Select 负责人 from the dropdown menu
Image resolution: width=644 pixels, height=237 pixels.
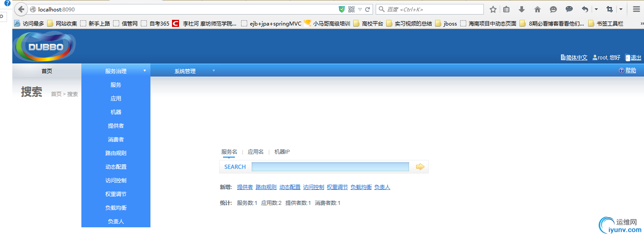(116, 221)
